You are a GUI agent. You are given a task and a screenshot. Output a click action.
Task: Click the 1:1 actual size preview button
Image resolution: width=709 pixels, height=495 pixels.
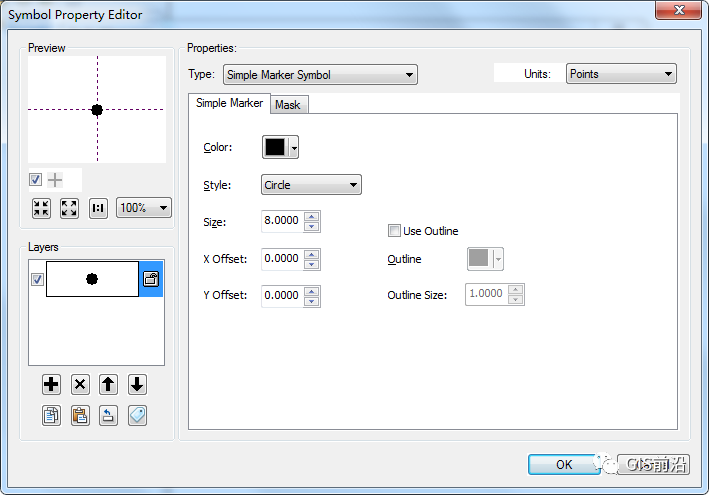point(98,208)
